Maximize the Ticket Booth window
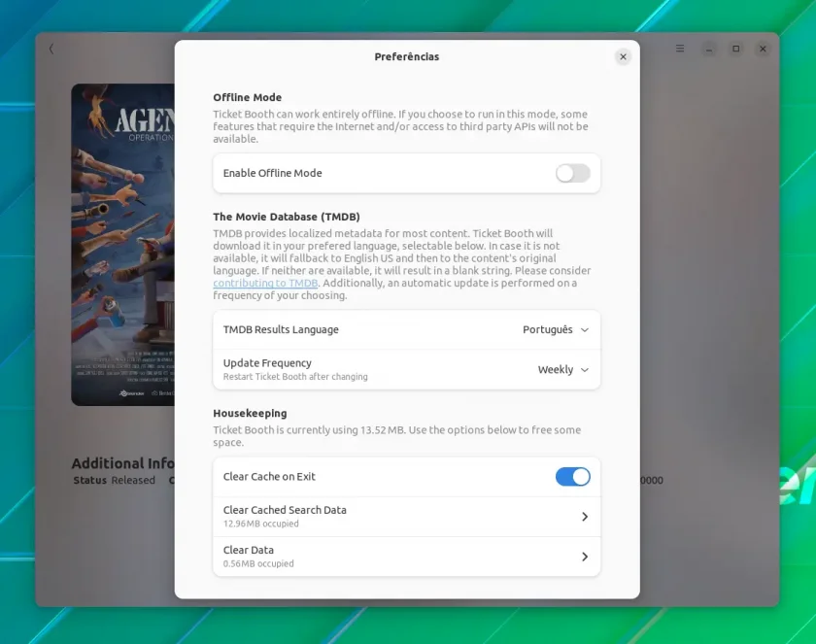Screen dimensions: 816x644 click(736, 49)
